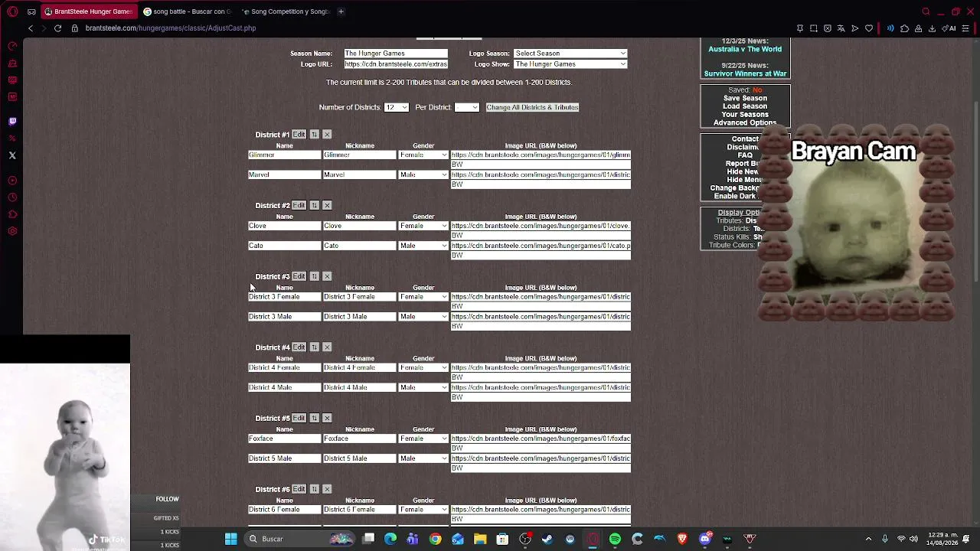The height and width of the screenshot is (551, 980).
Task: Click the Edit button for District #4
Action: point(299,347)
